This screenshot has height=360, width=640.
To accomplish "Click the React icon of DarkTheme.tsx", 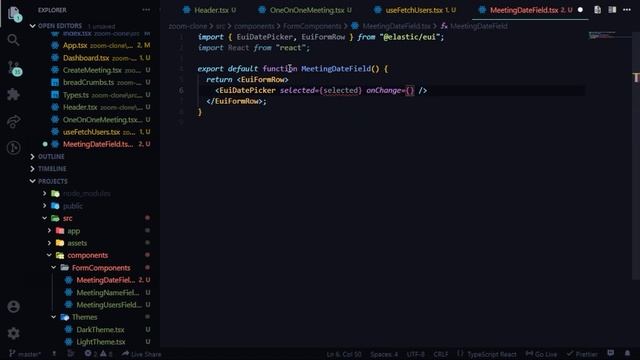I will (69, 329).
